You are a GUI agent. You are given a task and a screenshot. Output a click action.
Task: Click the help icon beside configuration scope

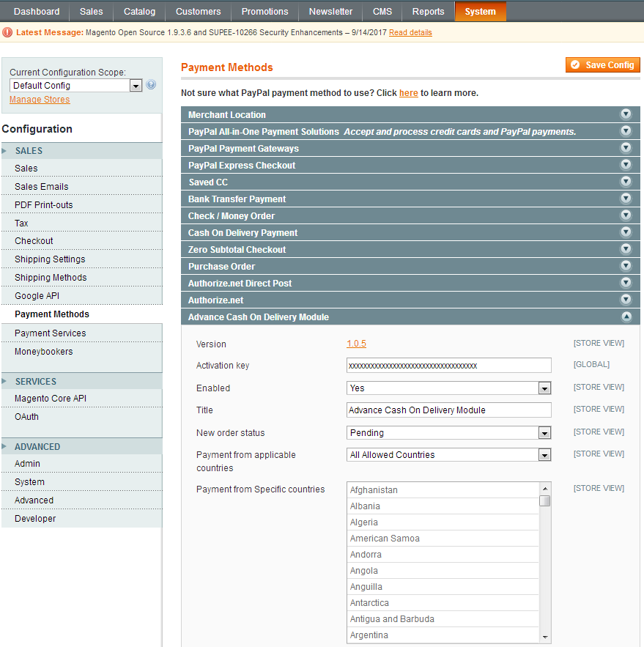coord(151,85)
